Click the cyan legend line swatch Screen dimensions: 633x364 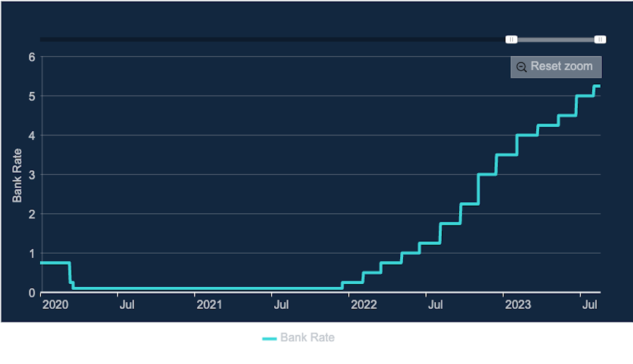[x=270, y=339]
